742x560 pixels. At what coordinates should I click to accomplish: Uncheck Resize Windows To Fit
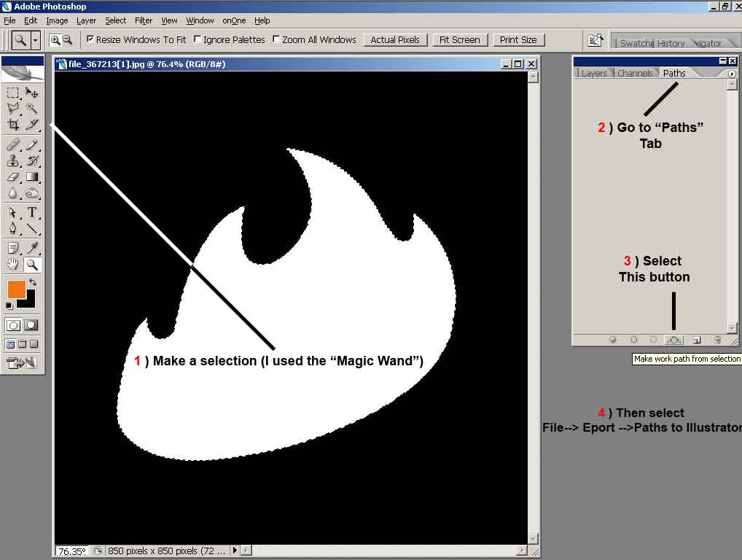[90, 39]
